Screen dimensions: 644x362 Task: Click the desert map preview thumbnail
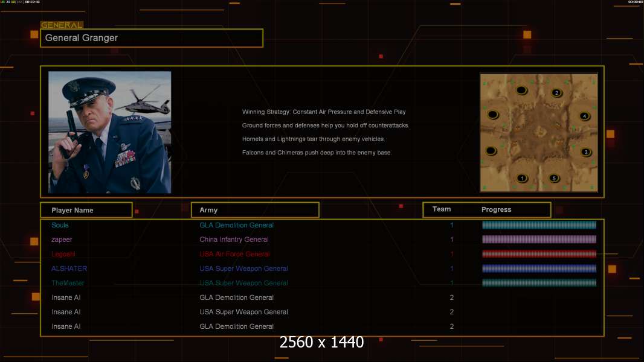[x=539, y=132]
